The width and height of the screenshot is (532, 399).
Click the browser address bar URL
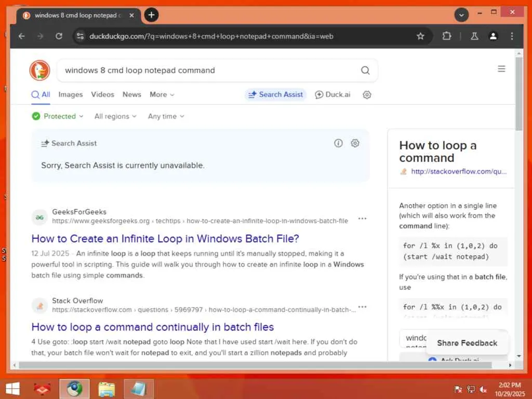tap(211, 36)
